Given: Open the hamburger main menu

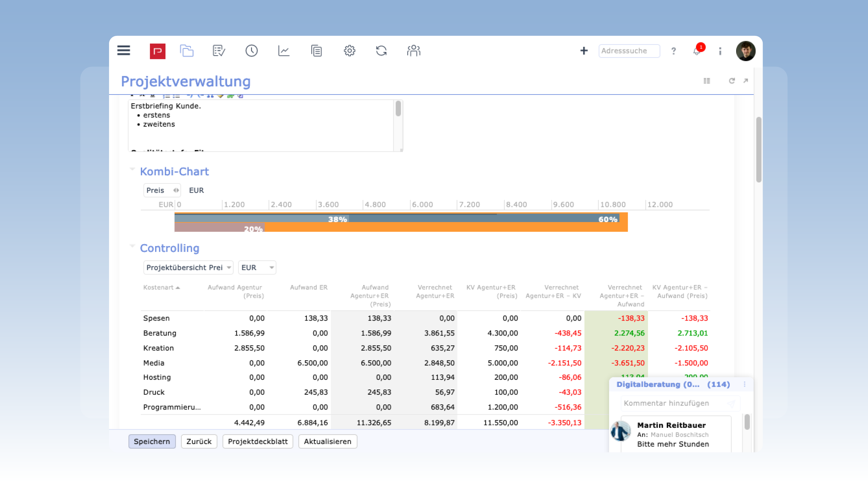Looking at the screenshot, I should coord(123,51).
